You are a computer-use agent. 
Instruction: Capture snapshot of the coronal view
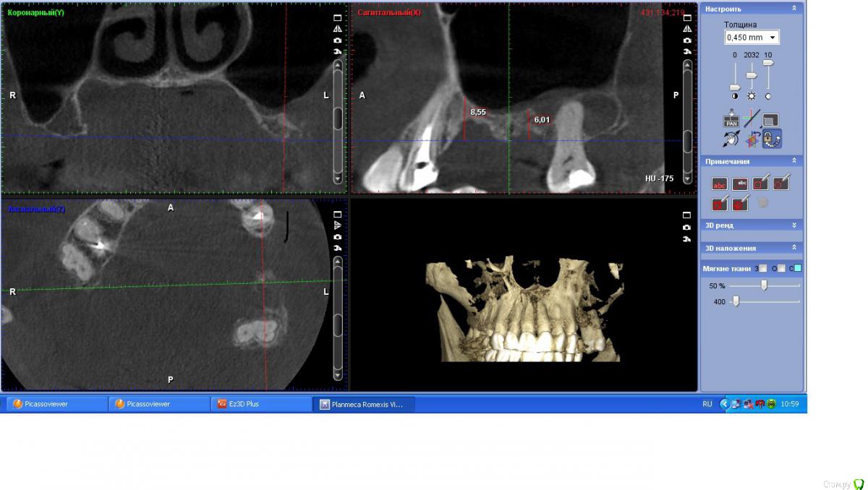pos(337,40)
